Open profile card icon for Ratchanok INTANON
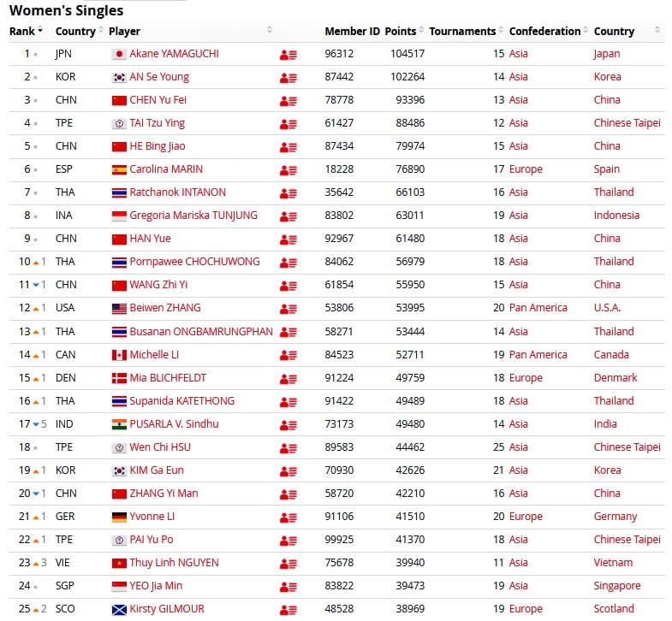672x621 pixels. (288, 193)
